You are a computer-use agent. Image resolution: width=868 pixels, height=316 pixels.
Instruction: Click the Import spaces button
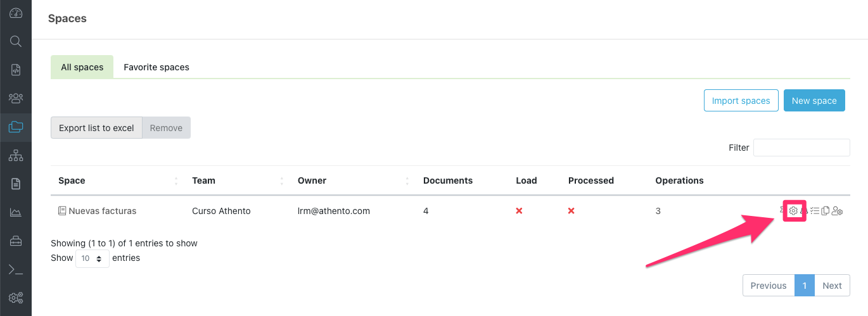coord(741,101)
